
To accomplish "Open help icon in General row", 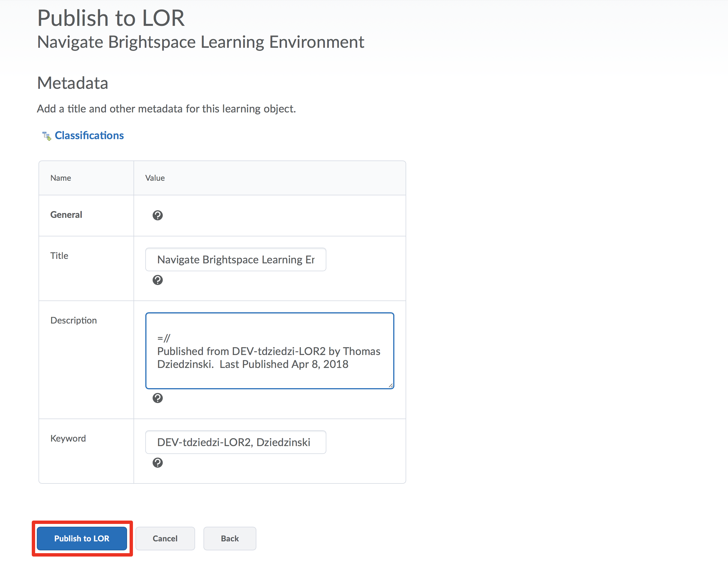I will 158,215.
